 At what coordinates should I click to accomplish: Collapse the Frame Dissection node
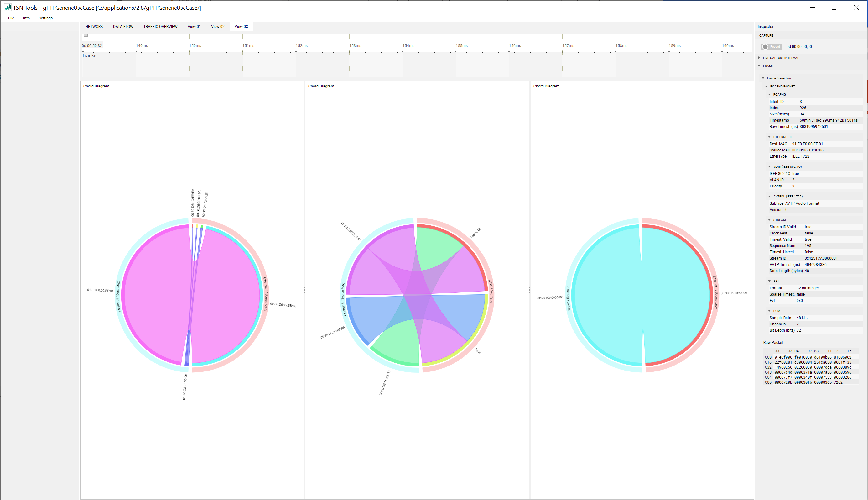click(763, 78)
